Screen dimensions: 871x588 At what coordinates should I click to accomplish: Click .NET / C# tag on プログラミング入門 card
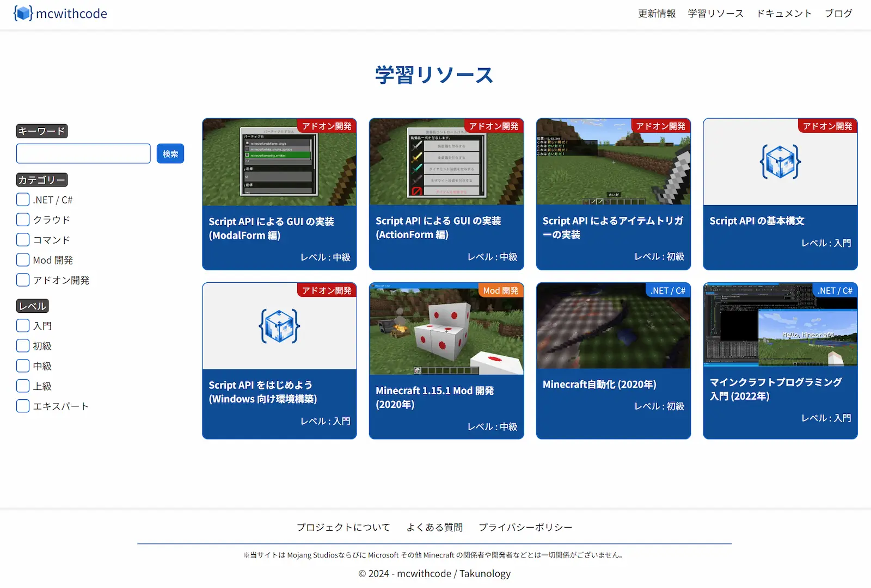click(835, 290)
